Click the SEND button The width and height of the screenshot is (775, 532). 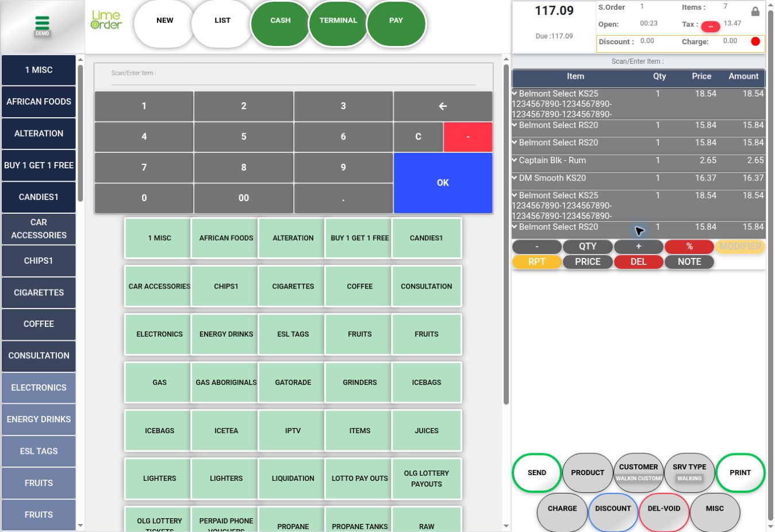(x=537, y=473)
